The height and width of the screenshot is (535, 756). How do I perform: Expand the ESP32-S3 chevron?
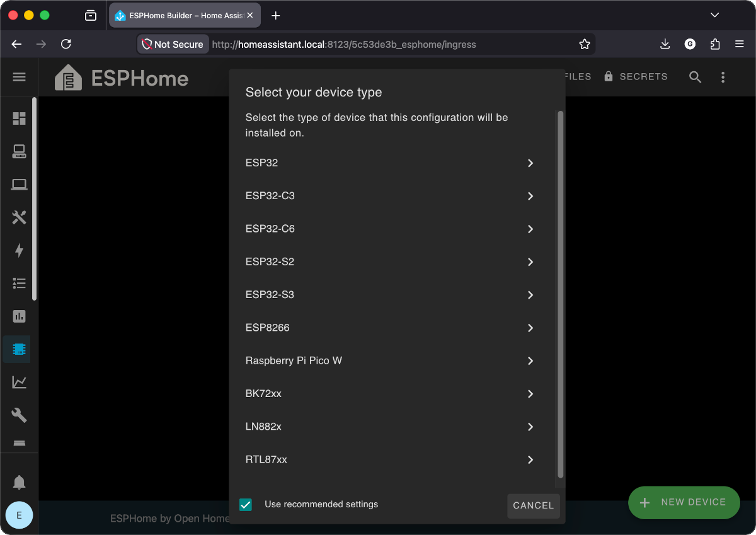[530, 295]
